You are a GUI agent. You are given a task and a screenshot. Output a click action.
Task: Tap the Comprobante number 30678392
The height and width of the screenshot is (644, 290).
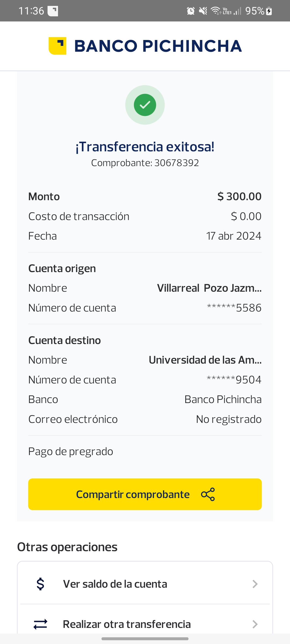[x=176, y=163]
